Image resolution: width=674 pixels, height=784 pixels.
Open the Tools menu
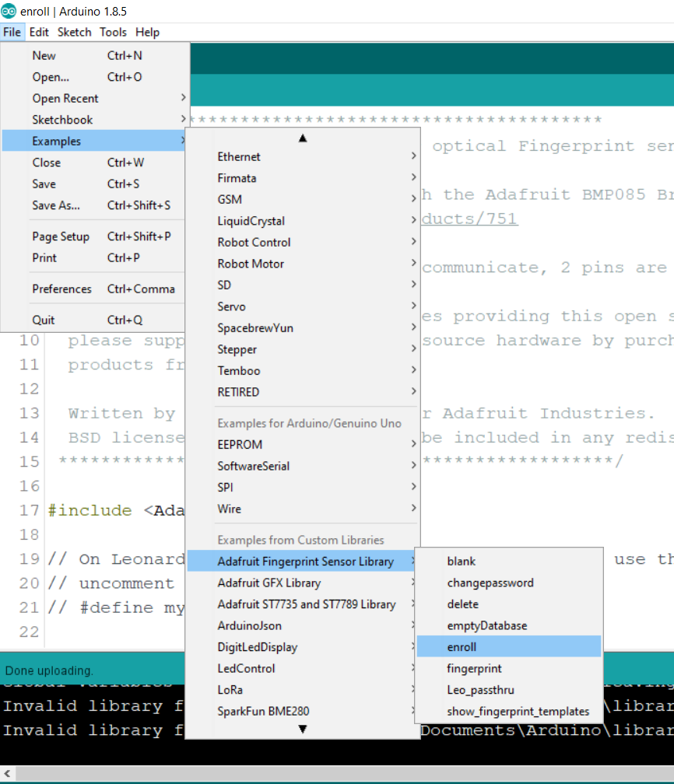(x=113, y=32)
